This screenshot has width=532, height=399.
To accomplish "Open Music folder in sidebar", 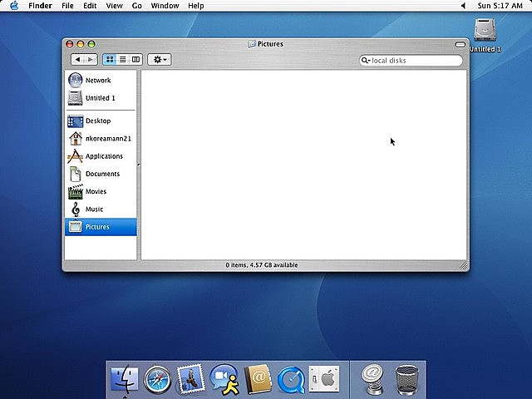I will (x=101, y=209).
